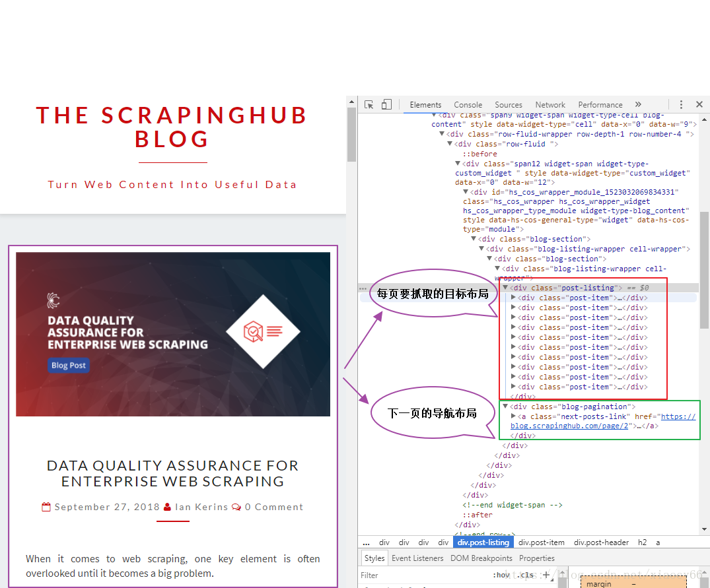Image resolution: width=710 pixels, height=588 pixels.
Task: Select the div.post-item breadcrumb
Action: click(541, 542)
